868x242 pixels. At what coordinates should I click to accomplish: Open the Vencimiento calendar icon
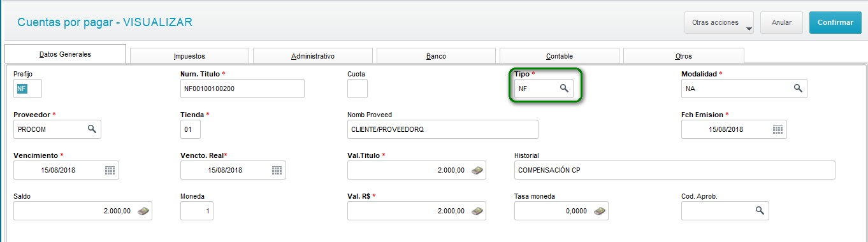click(110, 170)
